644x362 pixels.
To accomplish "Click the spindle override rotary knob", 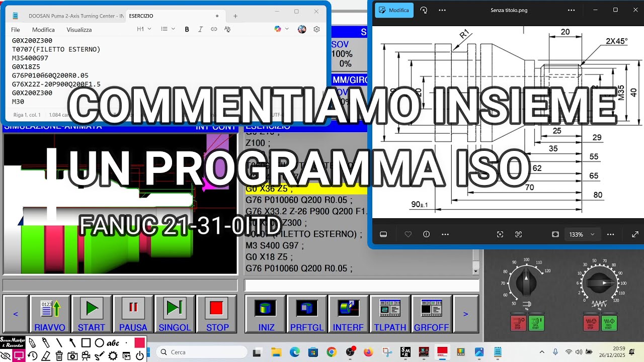I will (x=526, y=283).
